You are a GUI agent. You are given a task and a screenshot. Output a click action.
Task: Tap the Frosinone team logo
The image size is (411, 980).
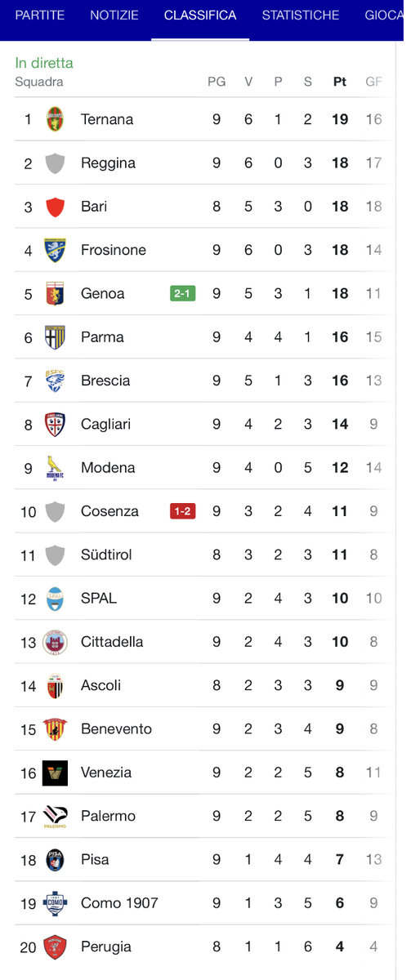coord(55,250)
